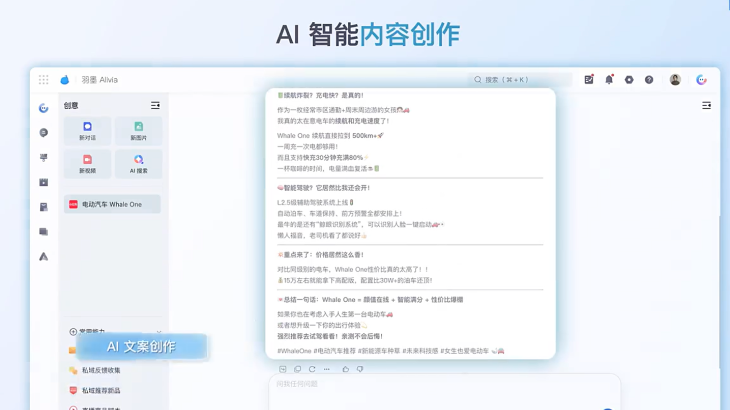The width and height of the screenshot is (730, 410).
Task: Open the task checklist icon in top bar
Action: point(589,80)
